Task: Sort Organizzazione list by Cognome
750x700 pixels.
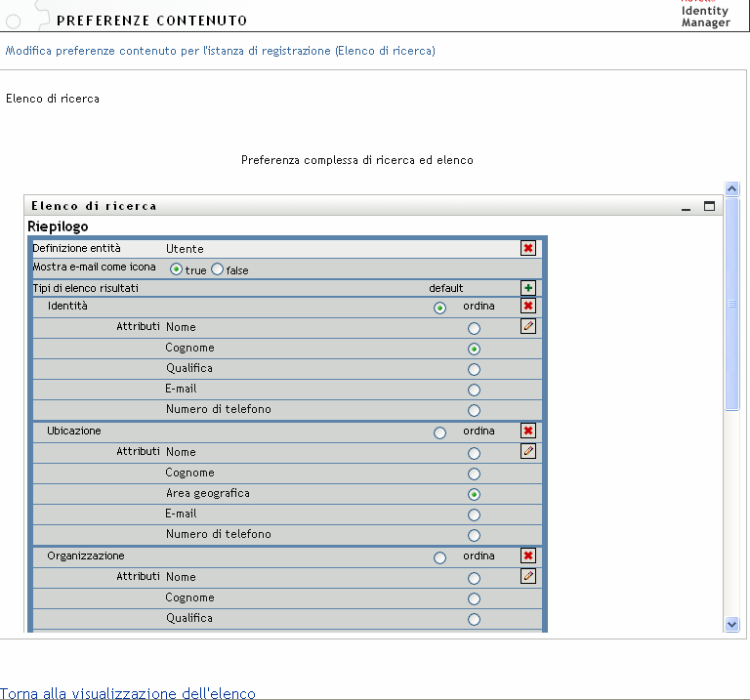Action: [x=474, y=599]
